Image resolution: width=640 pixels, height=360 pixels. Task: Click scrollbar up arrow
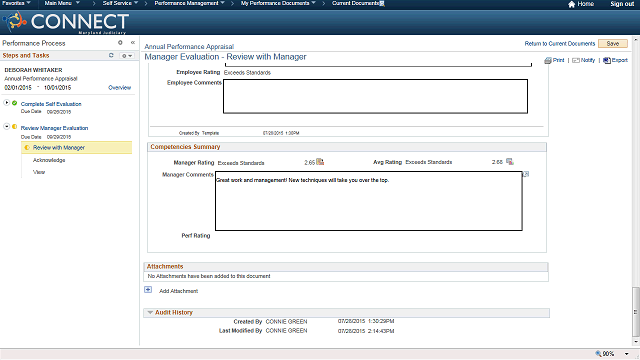(x=636, y=40)
